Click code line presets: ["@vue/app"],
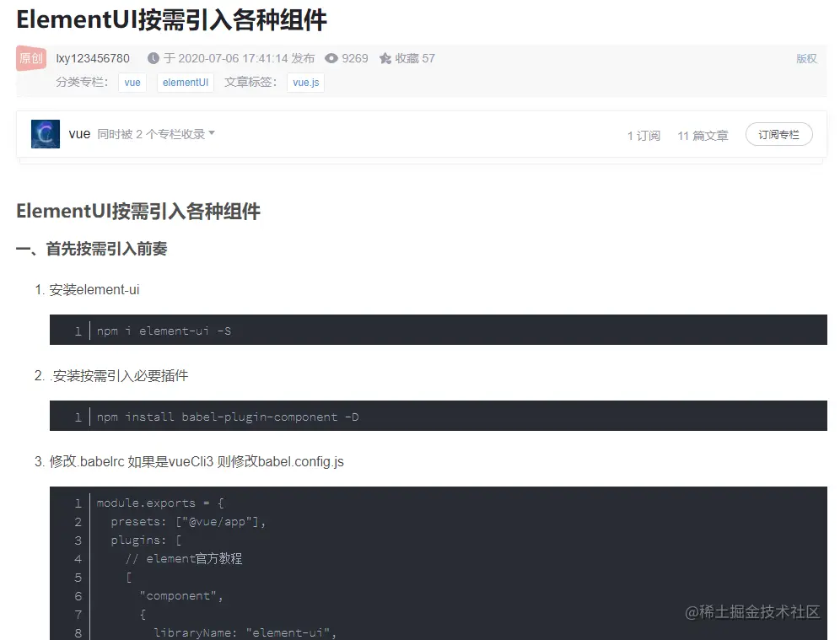 pyautogui.click(x=188, y=522)
